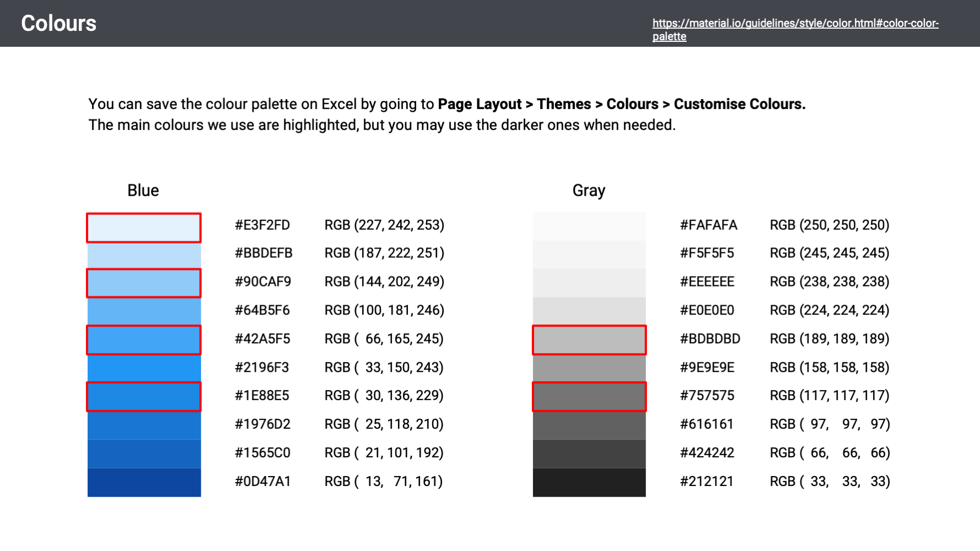Select the #BBDEFB light blue swatch
980x551 pixels.
(x=144, y=255)
